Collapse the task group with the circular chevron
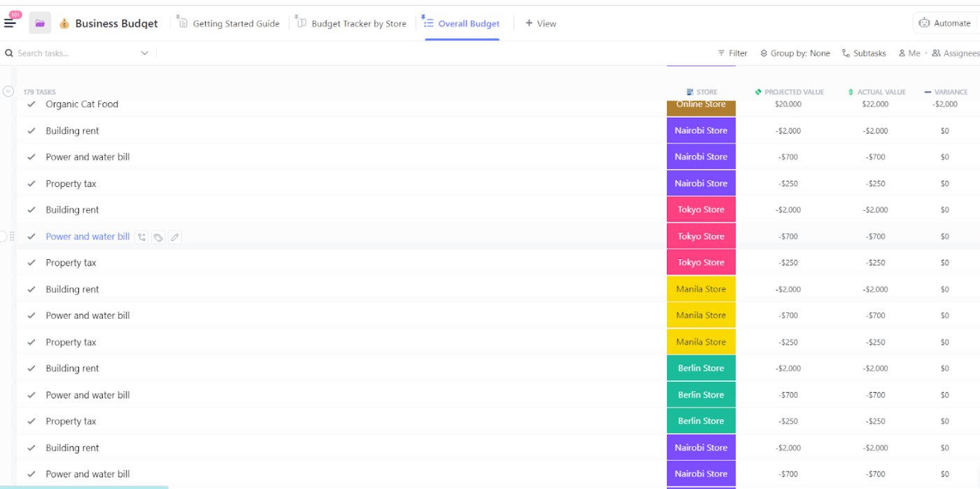 (8, 90)
